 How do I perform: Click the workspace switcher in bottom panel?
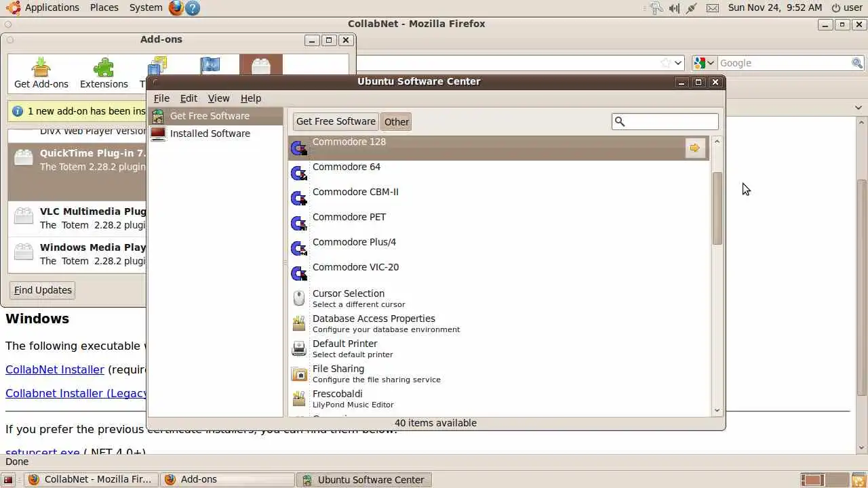tap(825, 480)
